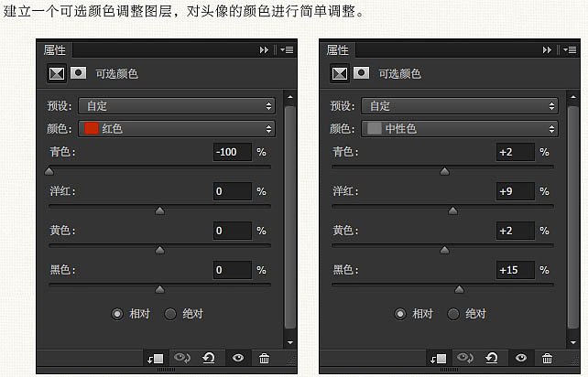Image resolution: width=588 pixels, height=377 pixels.
Task: Select 相对 (relative) radio in the neutrals (中性色) panel
Action: [x=400, y=314]
